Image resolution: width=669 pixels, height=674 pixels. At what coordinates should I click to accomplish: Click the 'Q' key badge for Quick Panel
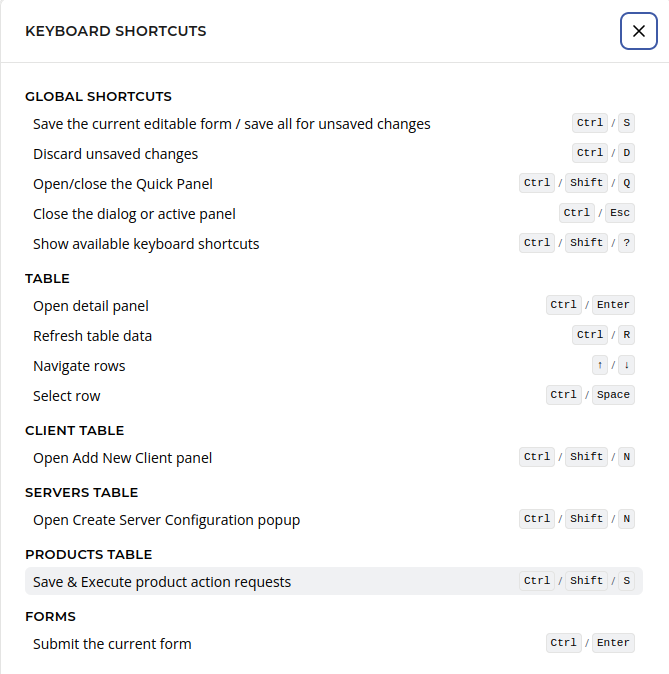point(626,183)
